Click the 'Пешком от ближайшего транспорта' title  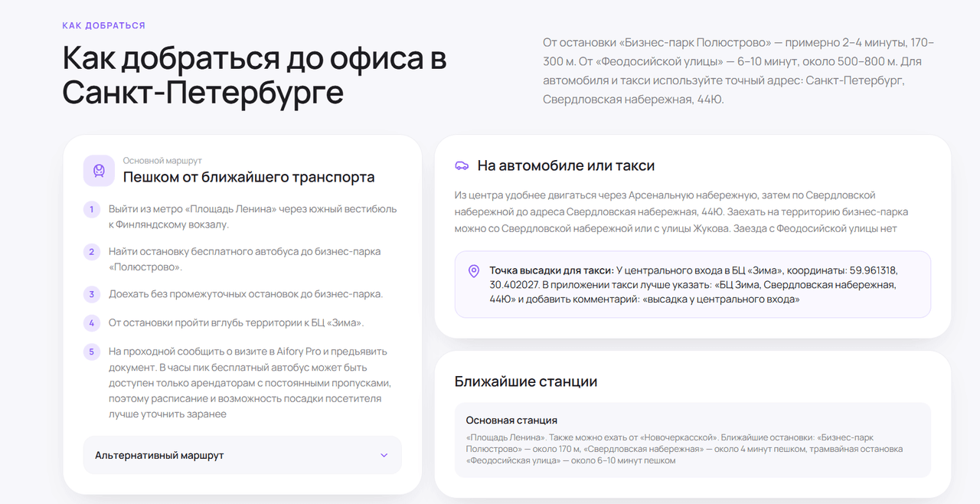(249, 178)
